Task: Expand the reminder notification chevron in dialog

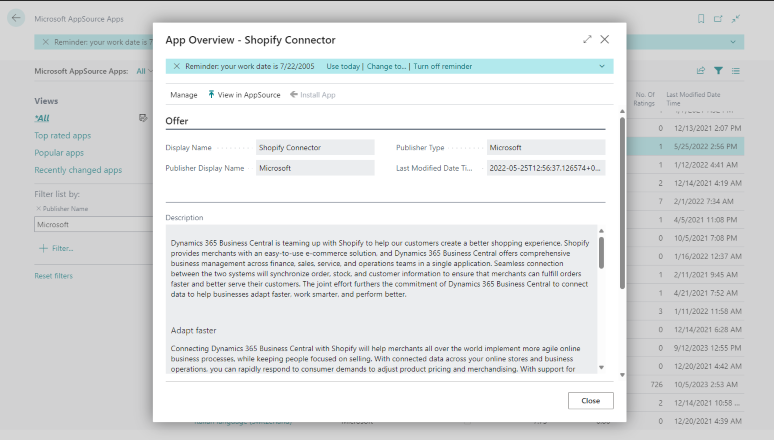Action: click(602, 66)
